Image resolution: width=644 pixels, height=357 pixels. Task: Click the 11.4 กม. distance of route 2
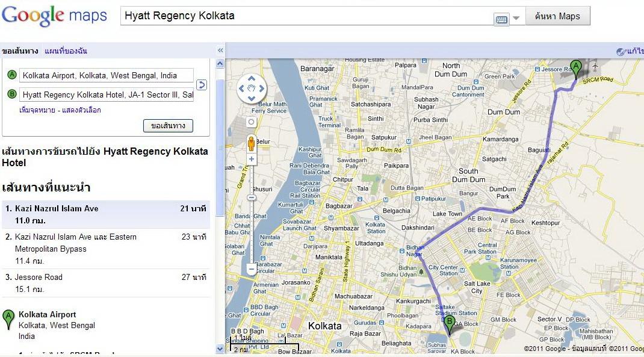(29, 261)
